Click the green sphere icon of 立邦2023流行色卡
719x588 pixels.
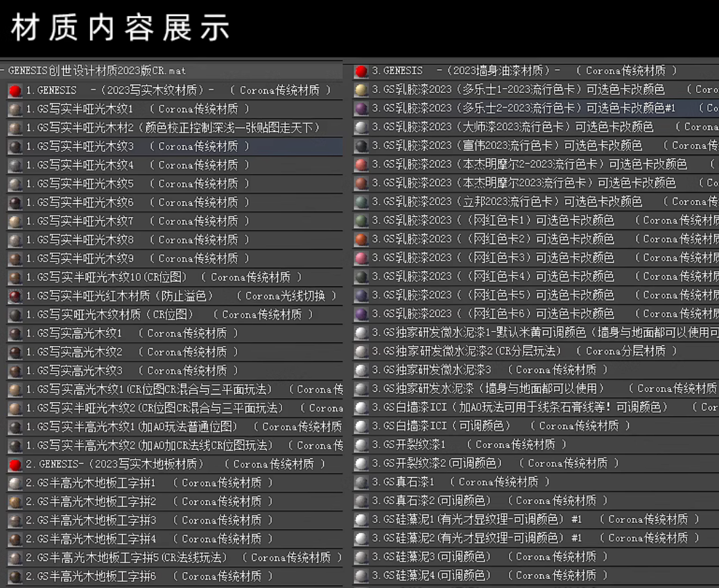(x=361, y=202)
